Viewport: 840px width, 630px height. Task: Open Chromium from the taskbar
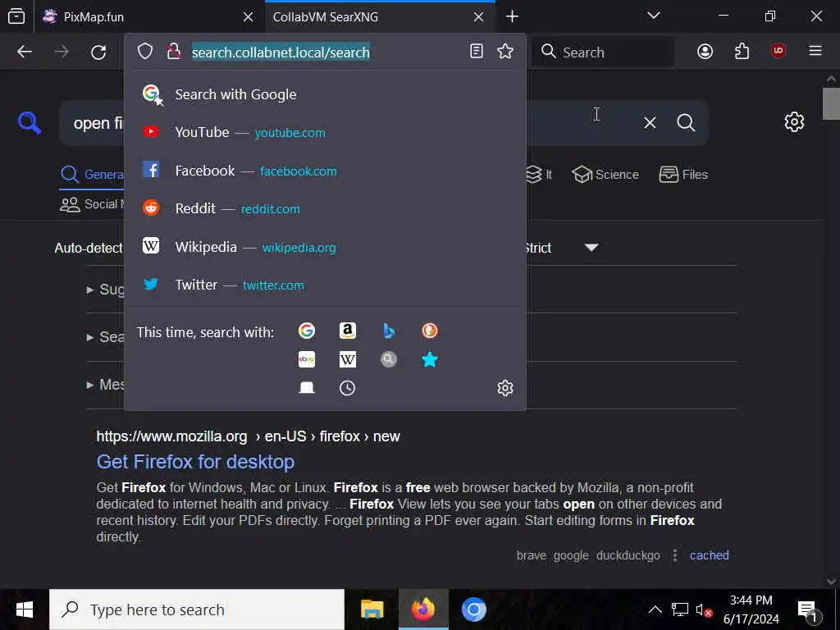pyautogui.click(x=473, y=609)
